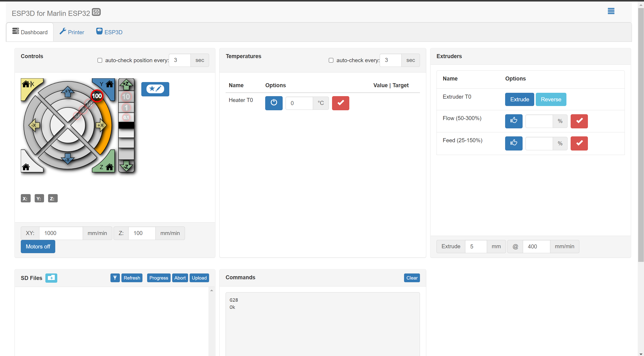644x356 pixels.
Task: Click the SD Files filter icon
Action: tap(115, 278)
